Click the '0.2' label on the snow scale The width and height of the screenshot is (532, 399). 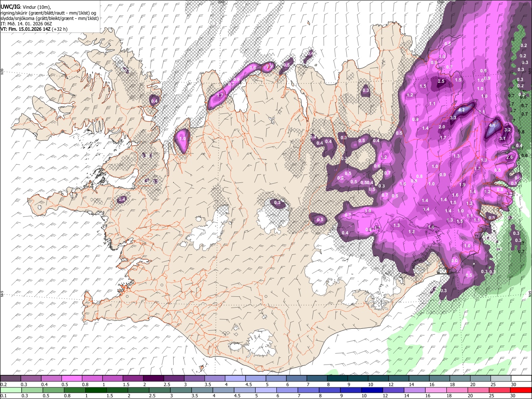pyautogui.click(x=3, y=384)
